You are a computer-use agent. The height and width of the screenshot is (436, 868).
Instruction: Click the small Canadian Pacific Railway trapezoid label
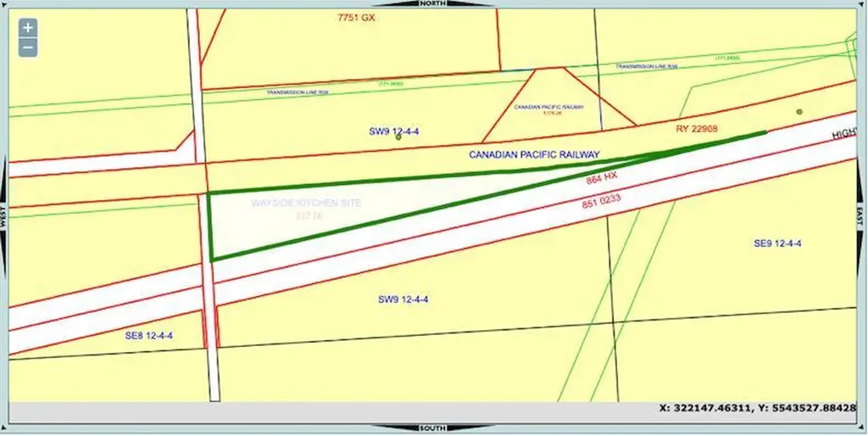[548, 108]
